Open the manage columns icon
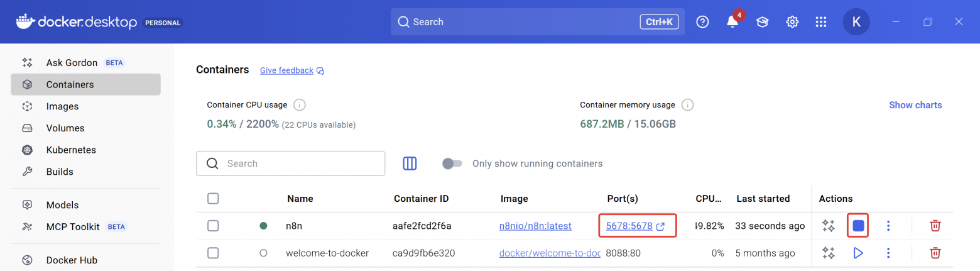The height and width of the screenshot is (271, 980). [410, 163]
